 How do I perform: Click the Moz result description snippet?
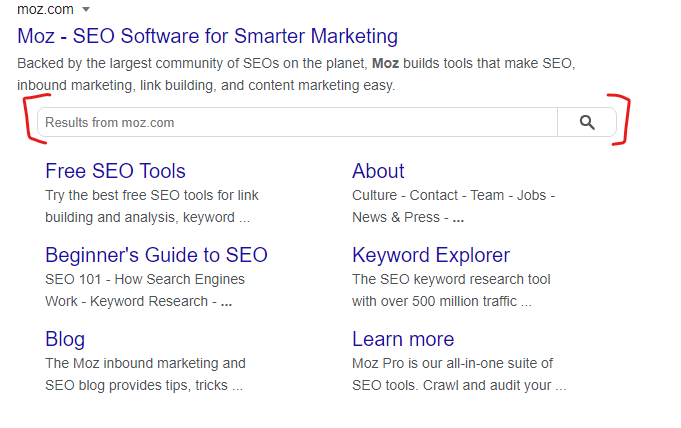296,74
